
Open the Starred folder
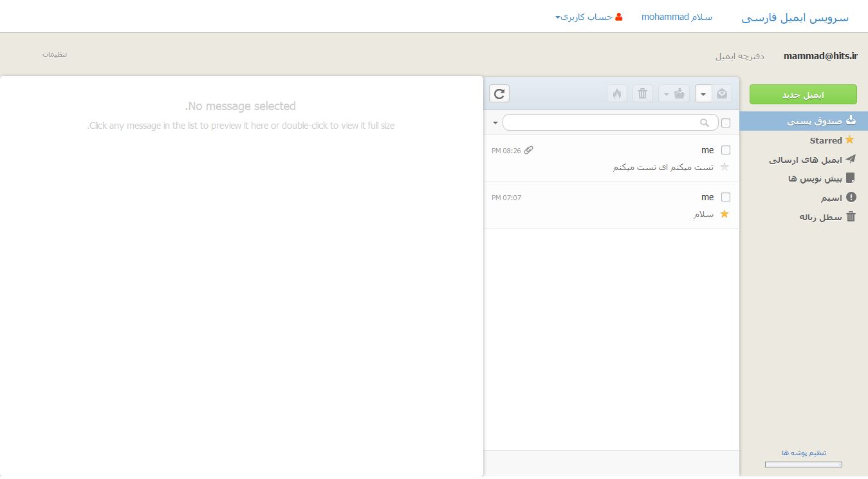tap(826, 140)
